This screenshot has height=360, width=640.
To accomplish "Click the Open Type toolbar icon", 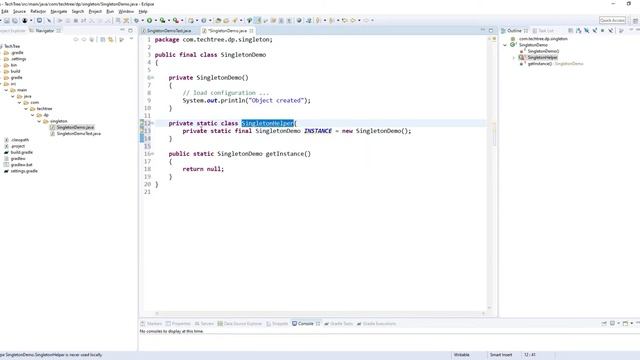I will 218,20.
